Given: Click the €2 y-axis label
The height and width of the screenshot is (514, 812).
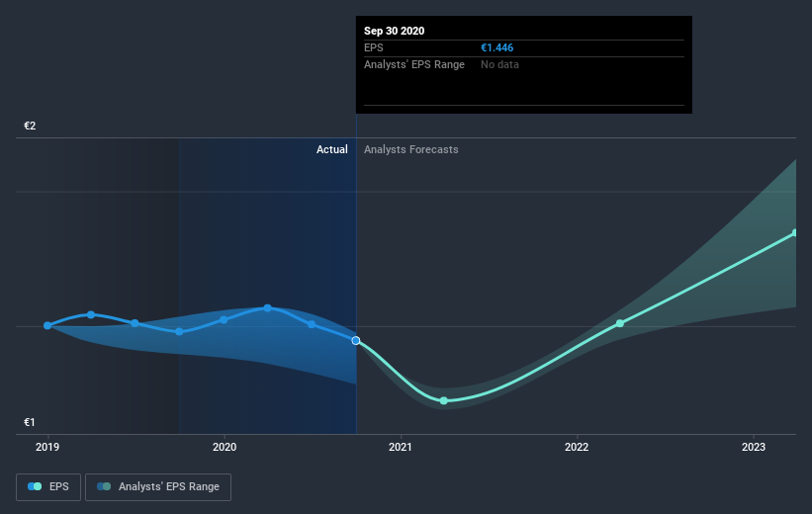Looking at the screenshot, I should [30, 126].
